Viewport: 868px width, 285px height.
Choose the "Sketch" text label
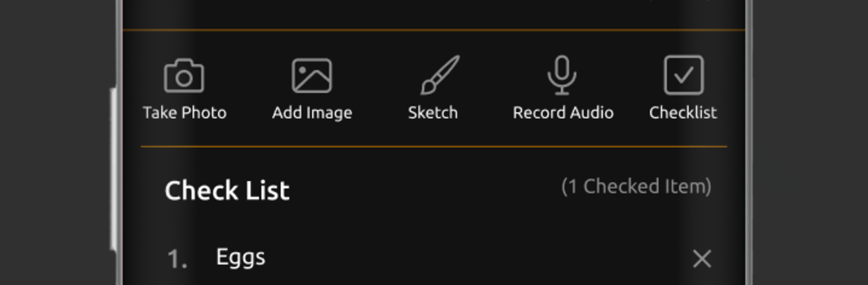pos(433,113)
